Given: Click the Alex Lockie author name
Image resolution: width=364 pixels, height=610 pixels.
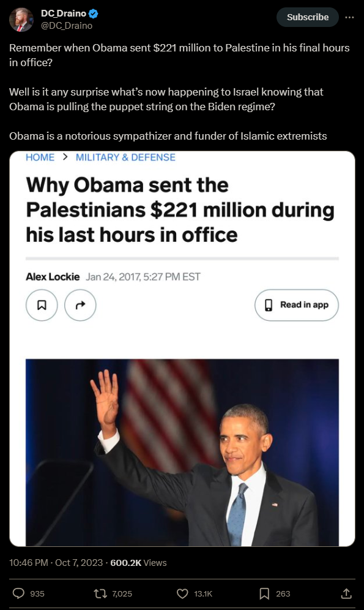Looking at the screenshot, I should click(x=53, y=277).
